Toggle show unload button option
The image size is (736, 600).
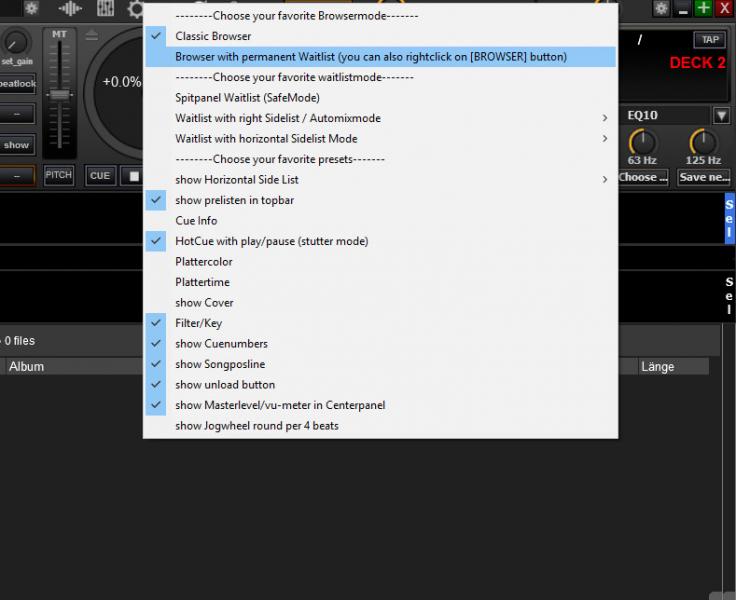380,385
